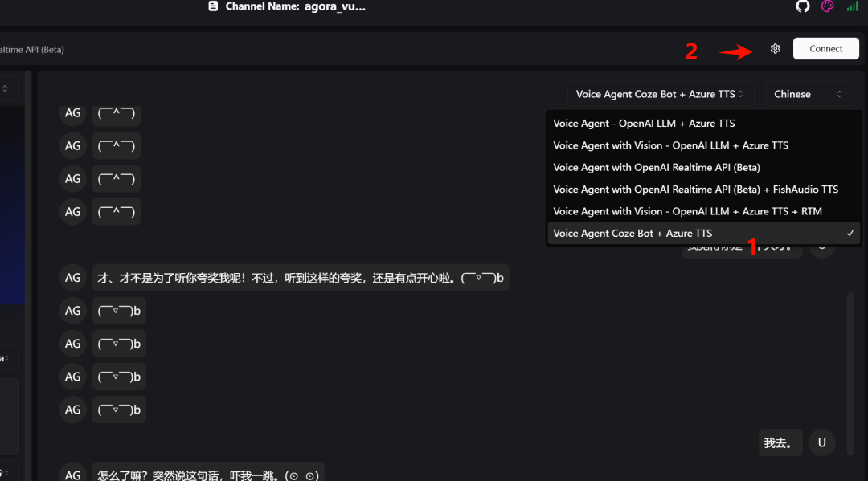Screen dimensions: 868x481
Task: Click the message starting with 才、才不是为了
Action: coord(301,278)
